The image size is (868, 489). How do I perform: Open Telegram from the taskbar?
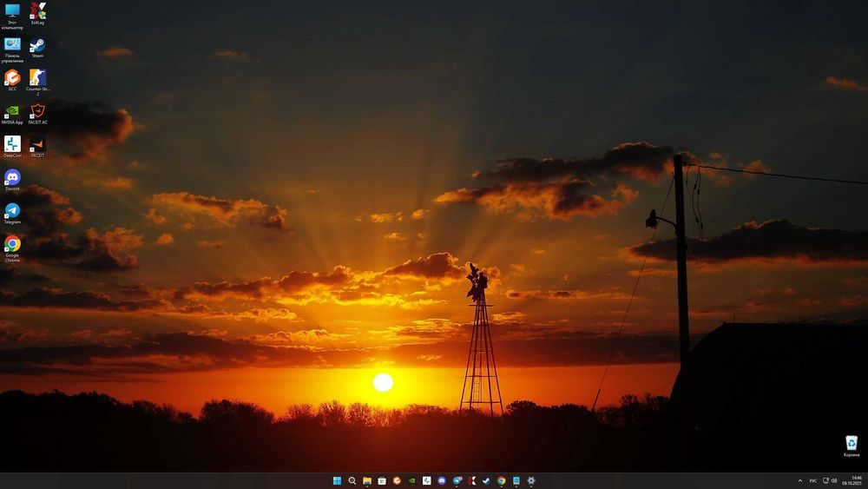pos(457,480)
